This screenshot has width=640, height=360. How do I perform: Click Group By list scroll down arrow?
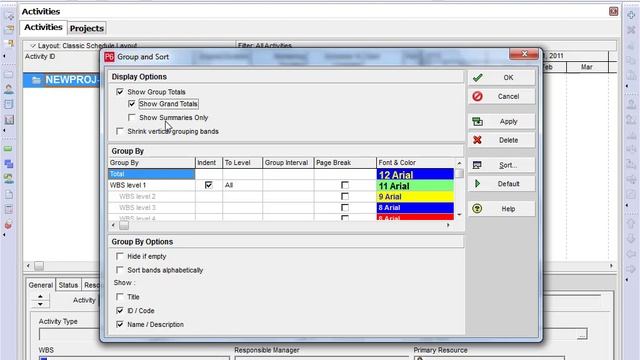point(459,215)
